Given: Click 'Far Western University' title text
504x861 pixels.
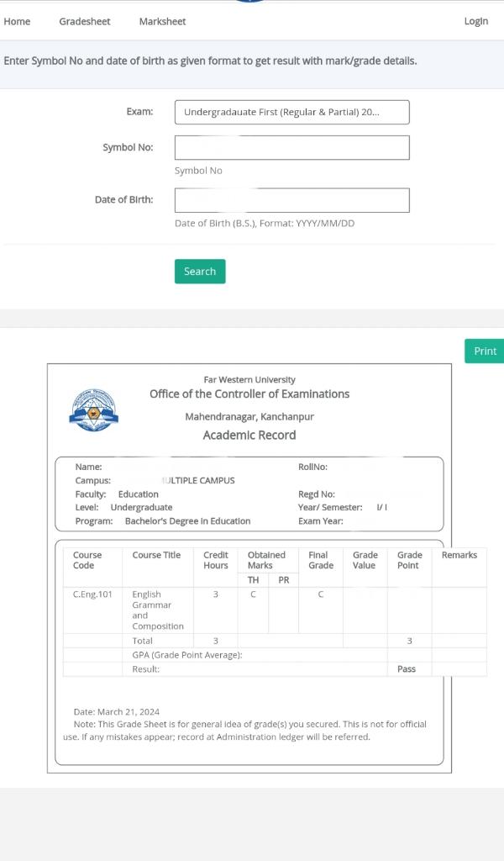Looking at the screenshot, I should coord(249,379).
